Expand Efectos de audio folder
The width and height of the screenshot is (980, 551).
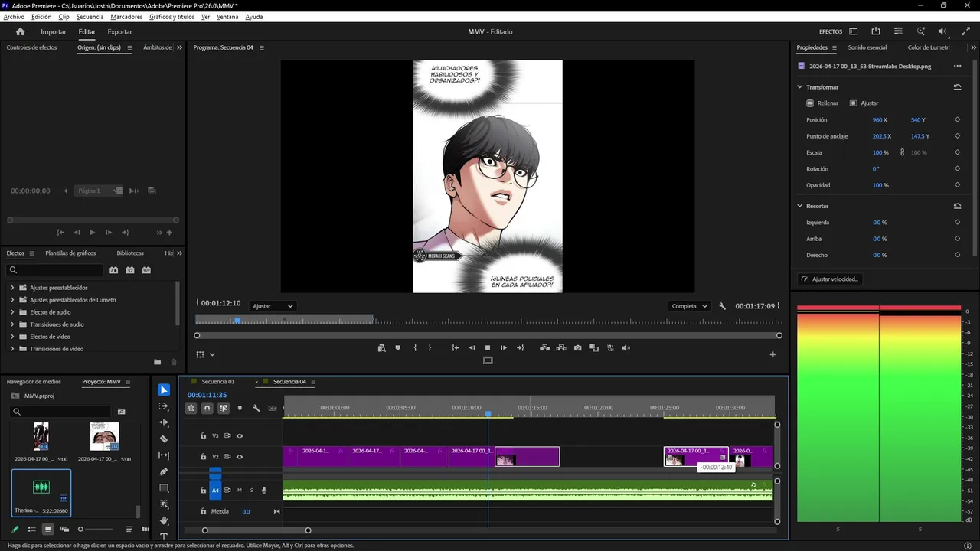pyautogui.click(x=12, y=312)
